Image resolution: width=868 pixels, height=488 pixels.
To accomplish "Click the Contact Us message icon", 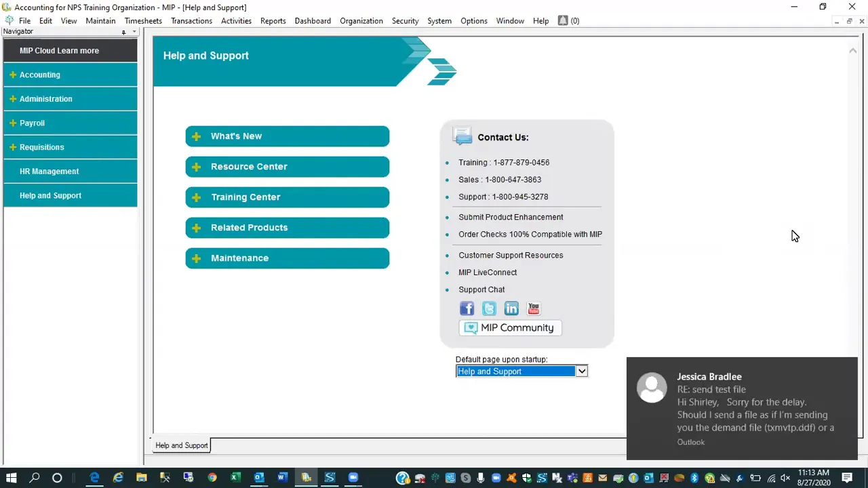I will tap(462, 137).
